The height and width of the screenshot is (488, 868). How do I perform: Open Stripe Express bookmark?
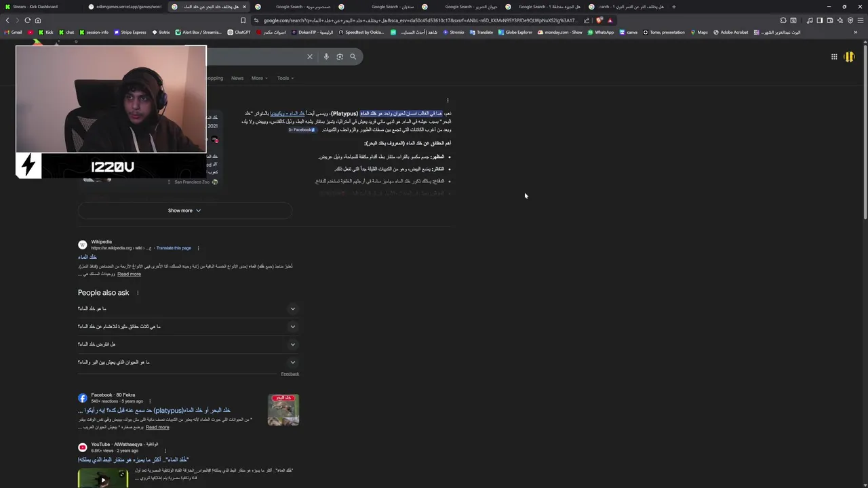point(130,32)
